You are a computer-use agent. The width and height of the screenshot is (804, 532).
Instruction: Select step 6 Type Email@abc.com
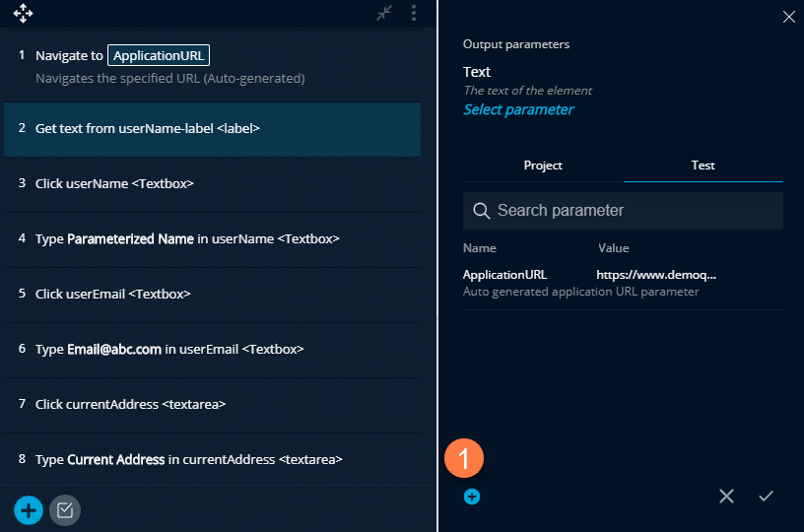tap(212, 350)
